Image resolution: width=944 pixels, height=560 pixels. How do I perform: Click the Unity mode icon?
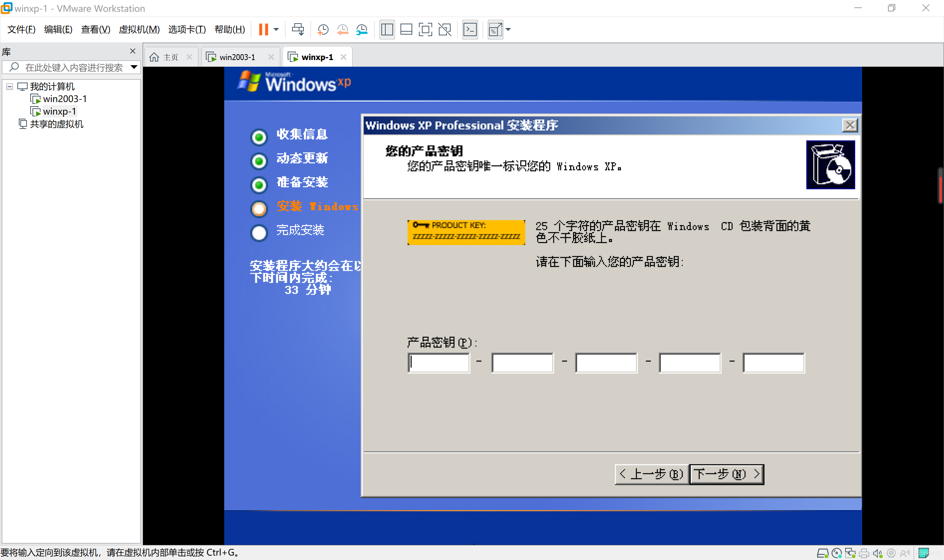[444, 29]
